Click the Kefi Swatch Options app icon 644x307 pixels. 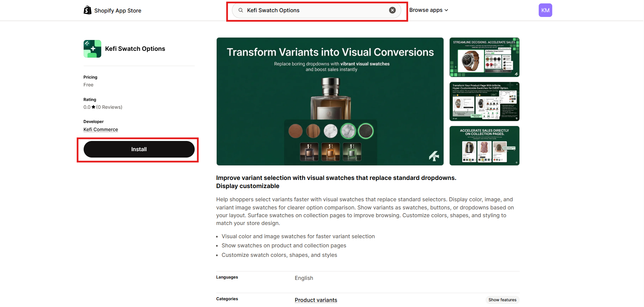92,49
